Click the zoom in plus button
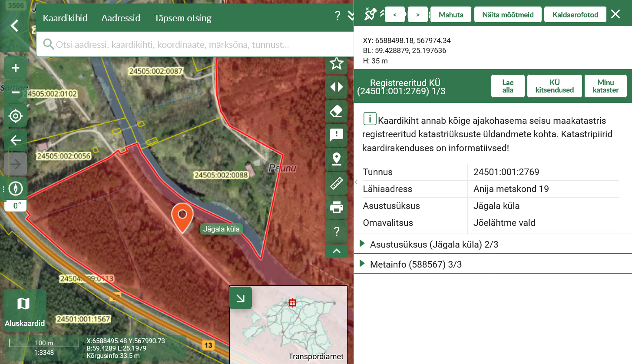This screenshot has width=632, height=364. (x=16, y=68)
